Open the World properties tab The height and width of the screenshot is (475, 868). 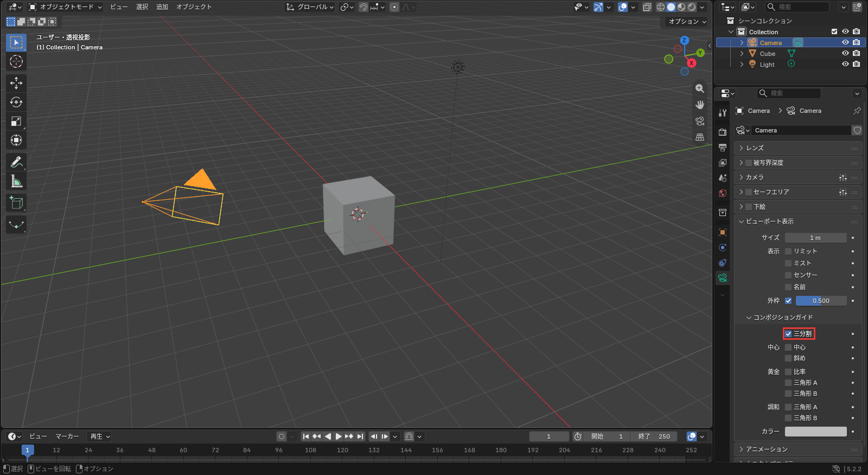[723, 193]
